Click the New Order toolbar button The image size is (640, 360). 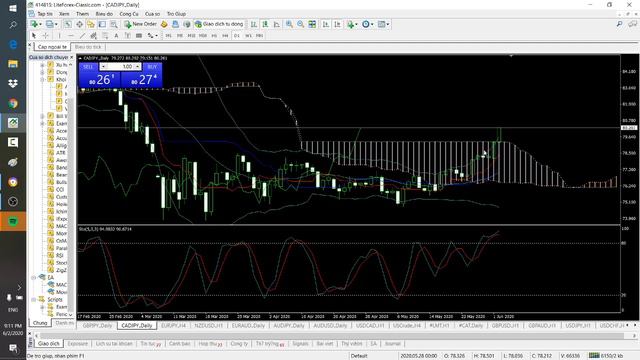140,24
